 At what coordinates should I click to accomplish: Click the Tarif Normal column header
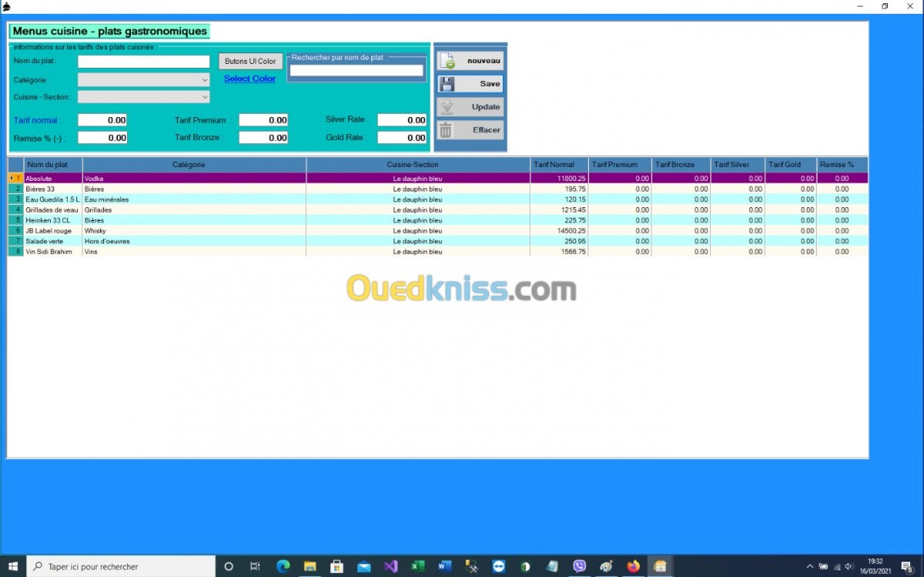(x=559, y=165)
